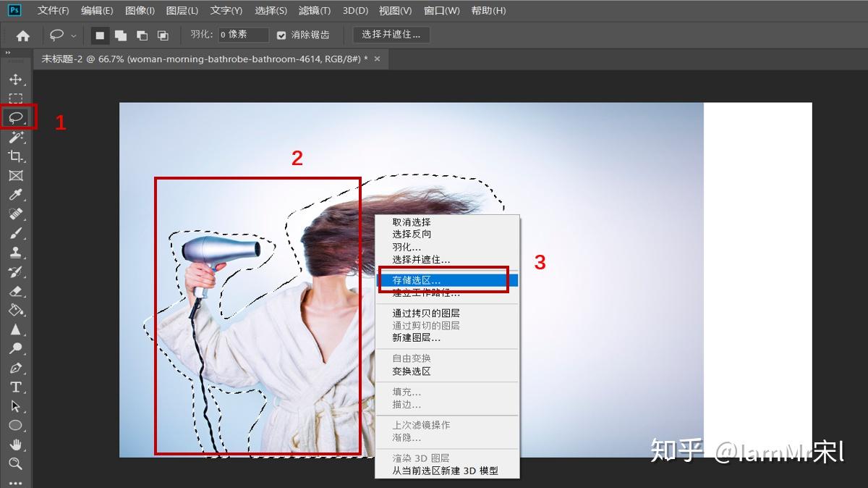Go to the Home screen icon
868x488 pixels.
23,35
